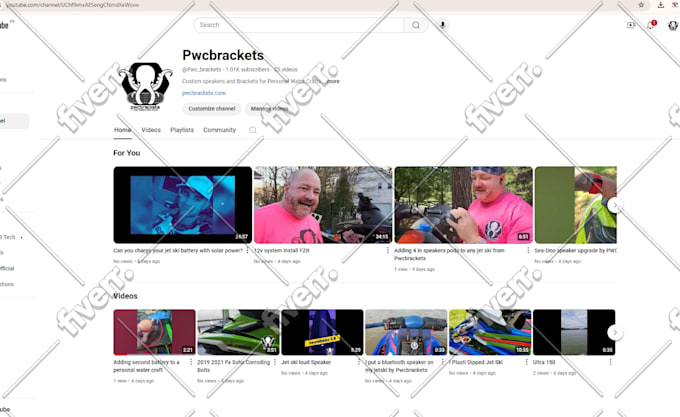Open options for Jet ski loud Speaker video

click(359, 362)
